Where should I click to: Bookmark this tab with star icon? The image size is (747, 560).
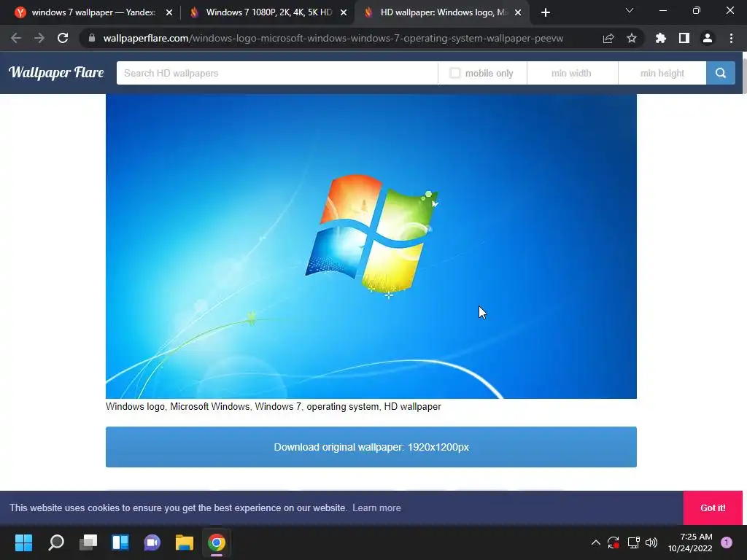(x=632, y=38)
